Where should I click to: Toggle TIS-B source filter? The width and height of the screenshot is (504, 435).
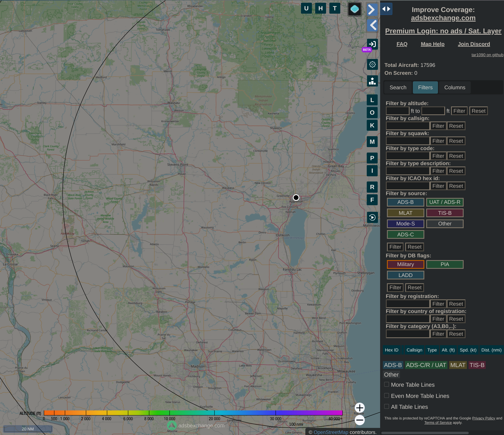pyautogui.click(x=445, y=213)
